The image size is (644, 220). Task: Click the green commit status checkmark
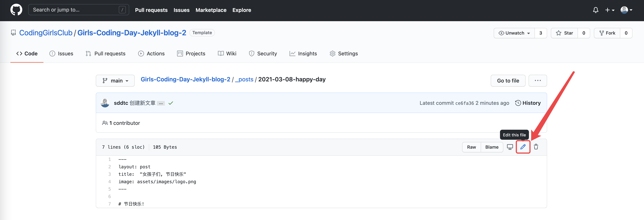pos(171,103)
